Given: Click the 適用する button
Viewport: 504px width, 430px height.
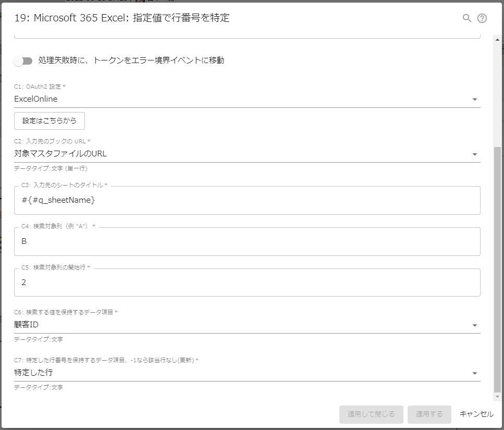Looking at the screenshot, I should pyautogui.click(x=429, y=414).
